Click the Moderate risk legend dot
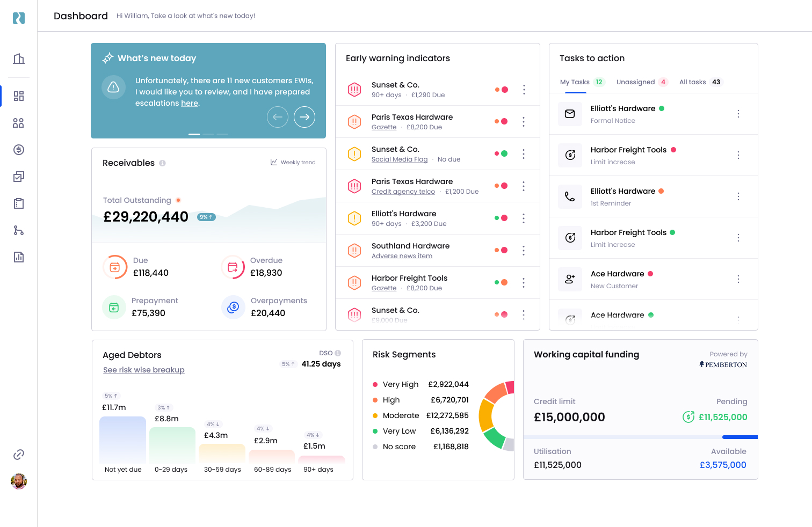 [375, 416]
